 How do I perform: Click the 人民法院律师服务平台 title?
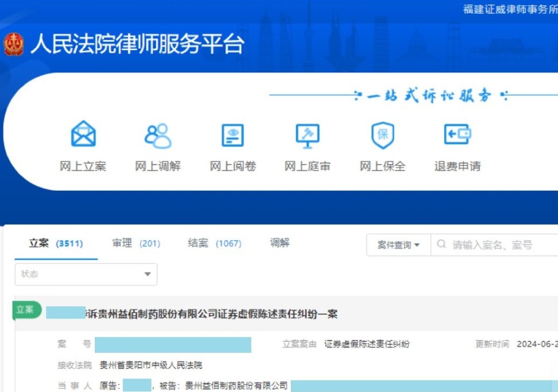click(137, 44)
